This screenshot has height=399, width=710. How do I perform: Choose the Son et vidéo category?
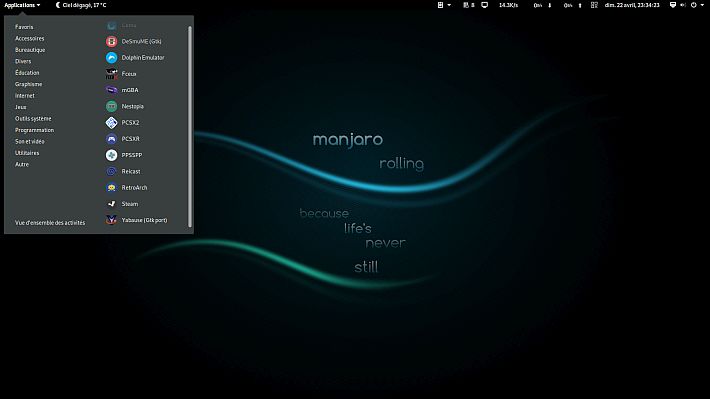[30, 141]
